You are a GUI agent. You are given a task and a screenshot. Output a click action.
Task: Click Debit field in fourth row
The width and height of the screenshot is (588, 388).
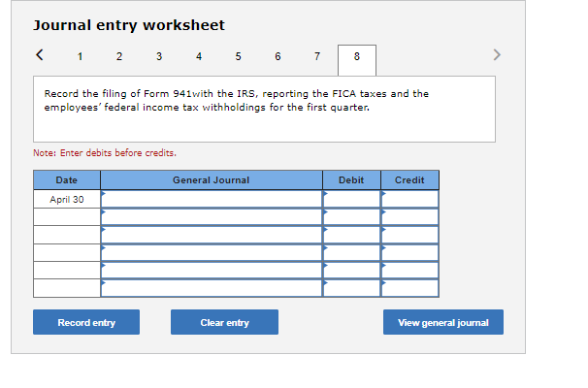352,252
